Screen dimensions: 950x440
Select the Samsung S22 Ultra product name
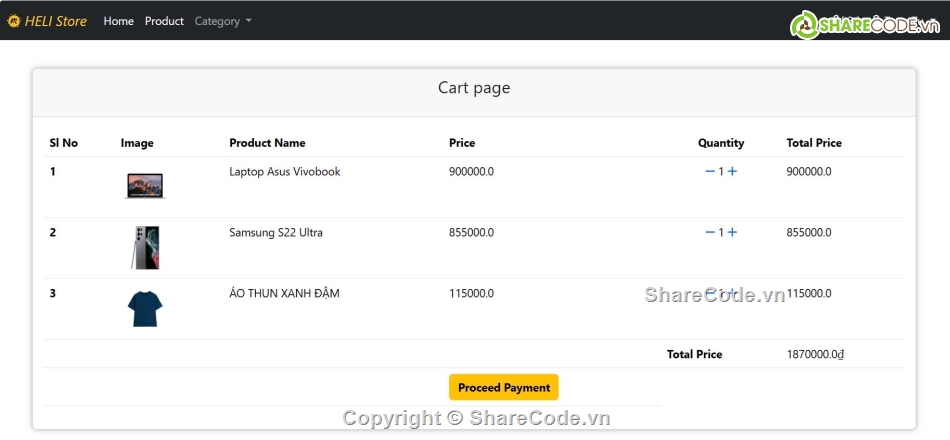[276, 232]
